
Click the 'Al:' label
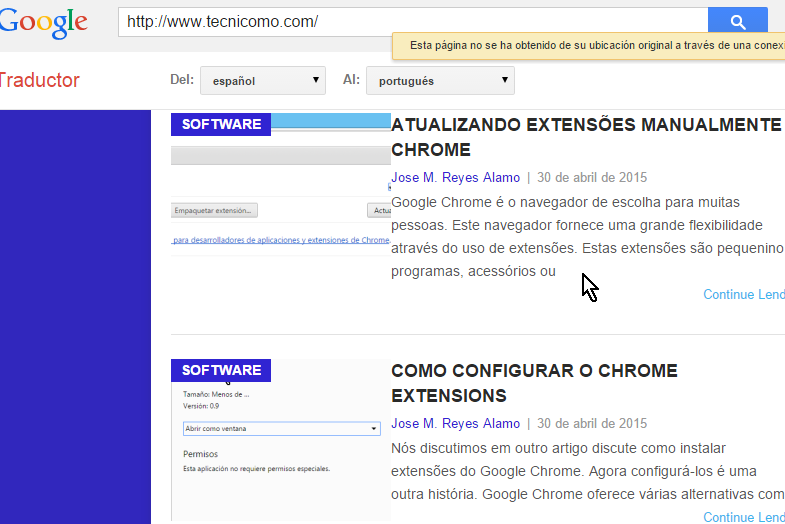(x=351, y=80)
